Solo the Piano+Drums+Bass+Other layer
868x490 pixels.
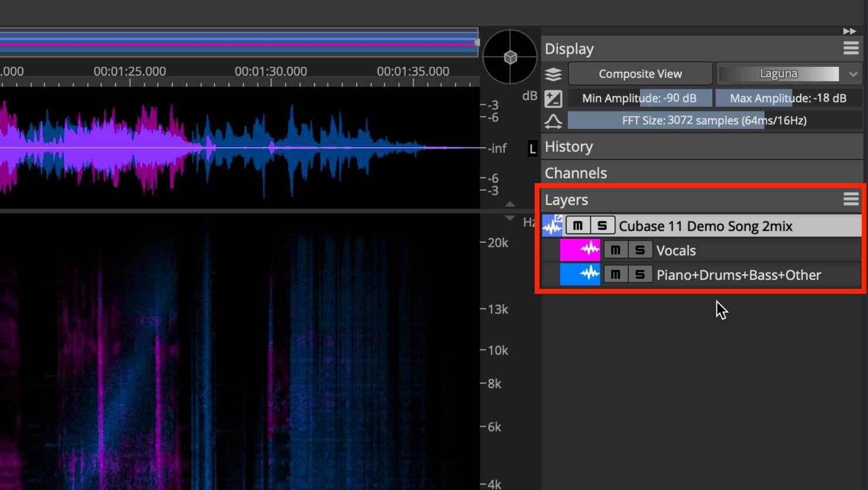(x=640, y=275)
